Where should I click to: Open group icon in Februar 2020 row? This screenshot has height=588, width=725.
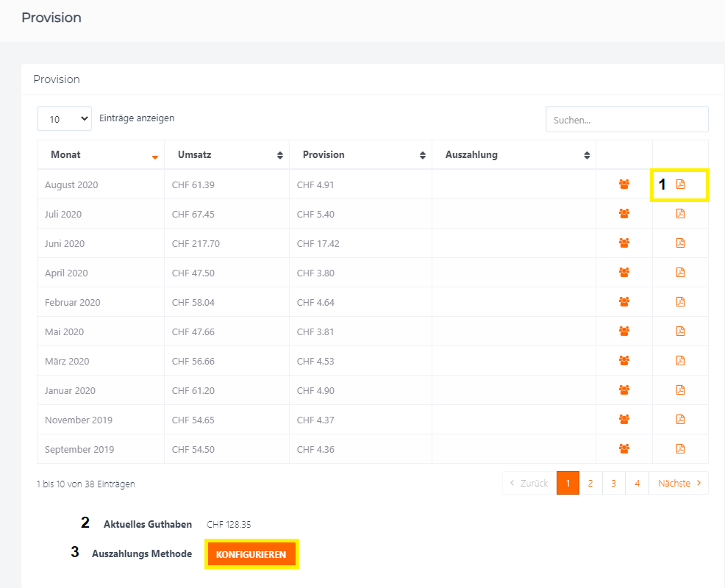(624, 302)
